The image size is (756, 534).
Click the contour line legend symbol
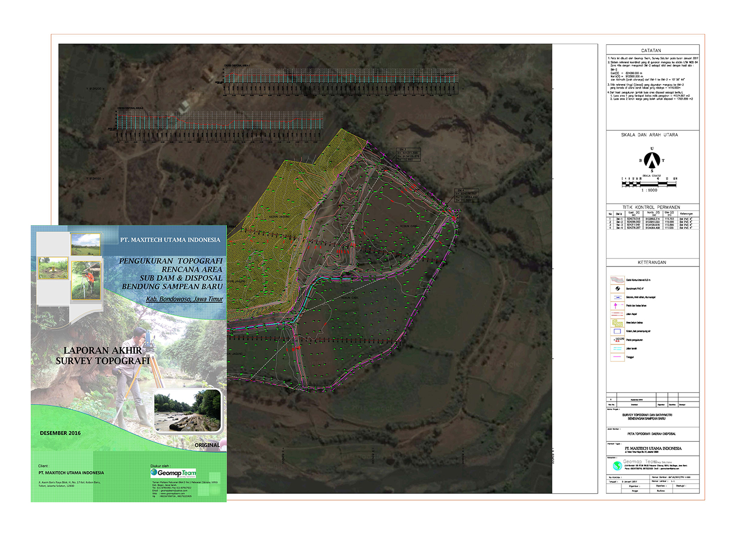[x=617, y=280]
